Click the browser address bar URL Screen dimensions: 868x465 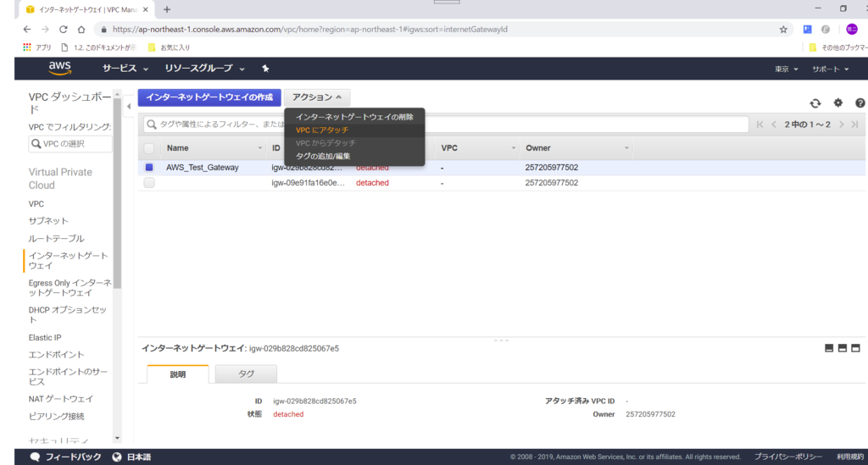(310, 30)
